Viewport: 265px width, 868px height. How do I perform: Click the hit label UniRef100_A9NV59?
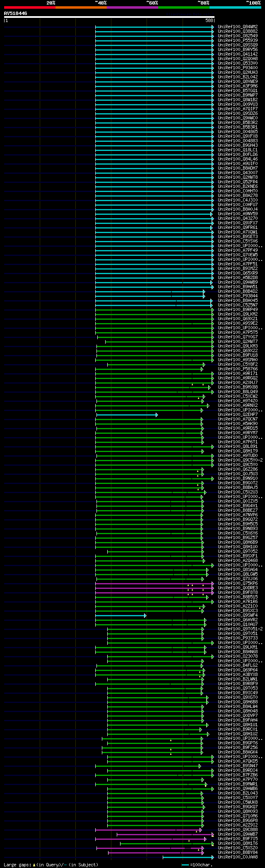point(238,214)
